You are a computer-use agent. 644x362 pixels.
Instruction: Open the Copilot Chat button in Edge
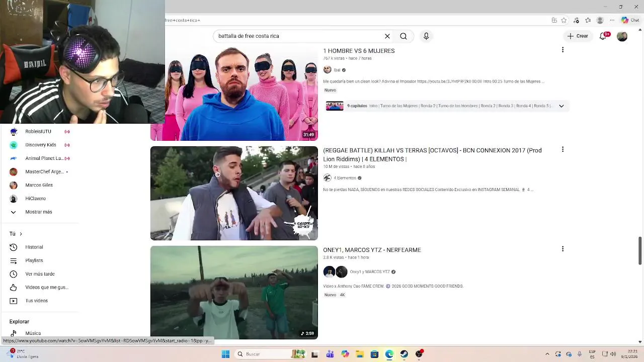coord(631,20)
